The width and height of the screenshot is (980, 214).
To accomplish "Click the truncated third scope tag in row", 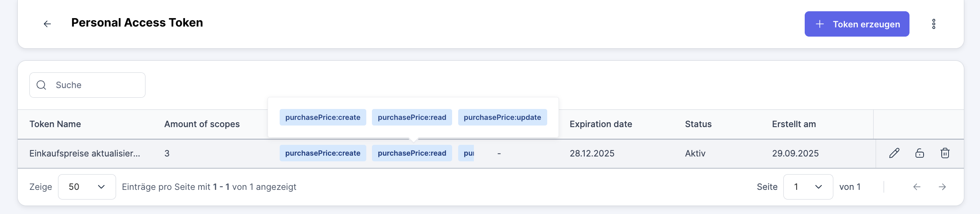I will pyautogui.click(x=466, y=153).
